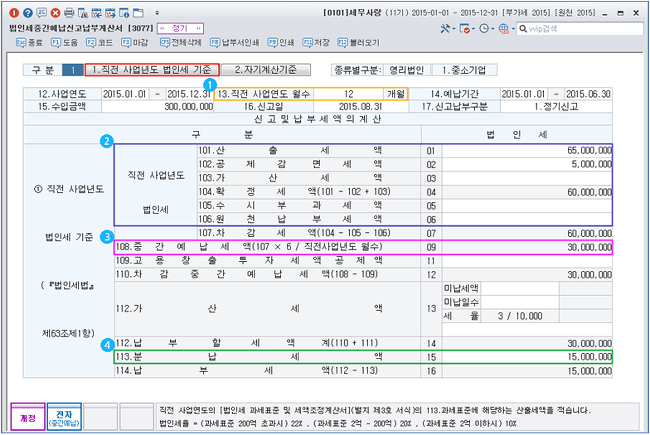Open the document check mark menu
Viewport: 650px width, 435px height.
(x=465, y=29)
